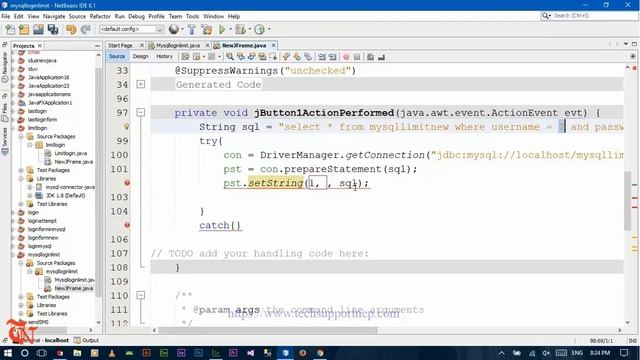The width and height of the screenshot is (640, 360).
Task: Open the File menu
Action: pos(6,16)
